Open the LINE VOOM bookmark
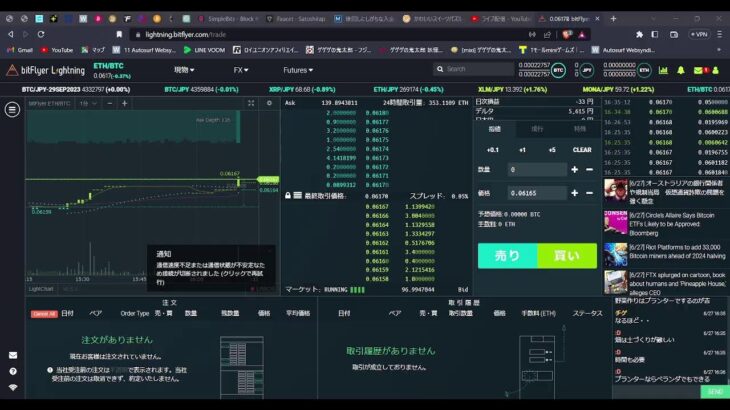Image resolution: width=730 pixels, height=410 pixels. [x=204, y=50]
